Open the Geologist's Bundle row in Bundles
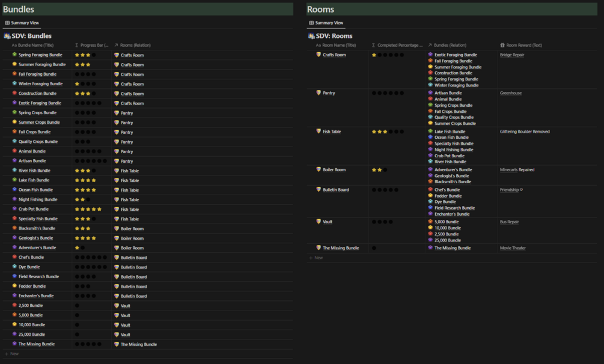Screen dimensions: 604x364 pyautogui.click(x=36, y=238)
